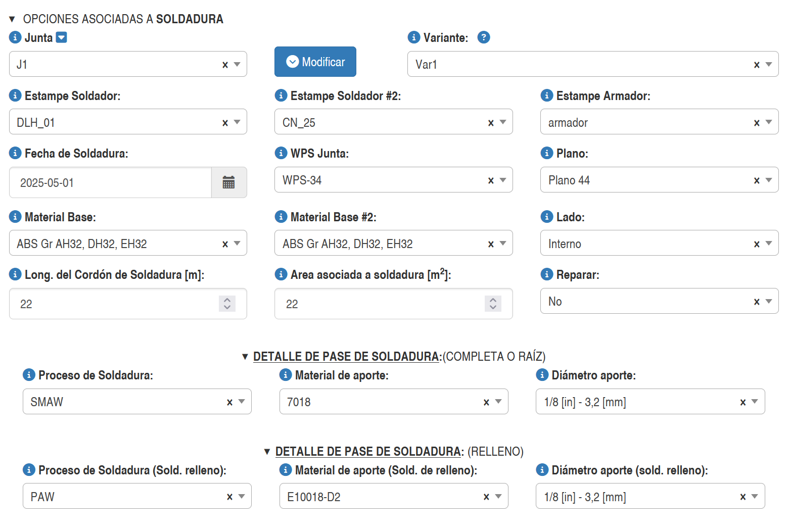The image size is (789, 532).
Task: Click the info icon beside Reparar
Action: (546, 274)
